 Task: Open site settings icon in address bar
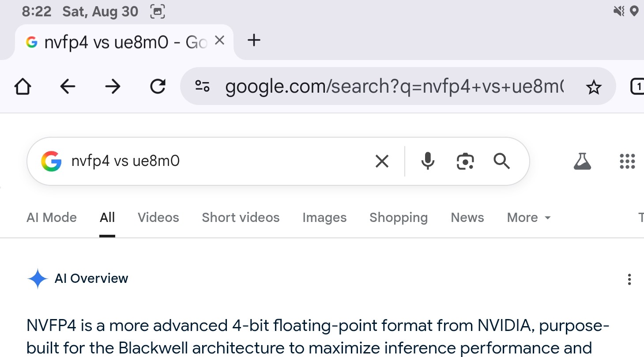[x=203, y=86]
